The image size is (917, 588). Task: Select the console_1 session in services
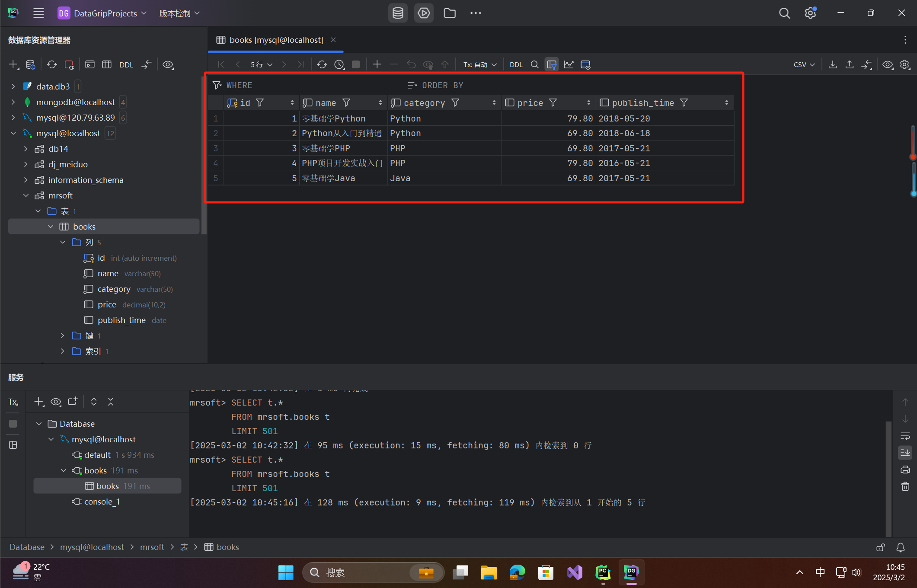tap(102, 502)
